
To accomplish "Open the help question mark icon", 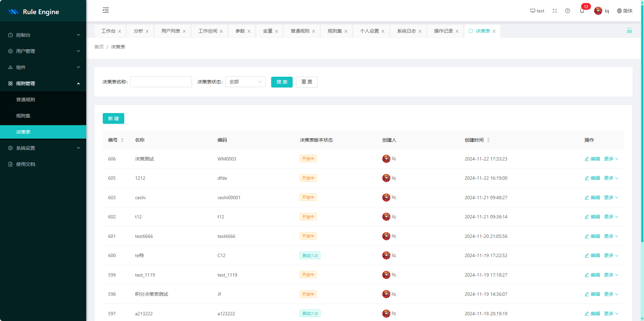I will click(568, 11).
